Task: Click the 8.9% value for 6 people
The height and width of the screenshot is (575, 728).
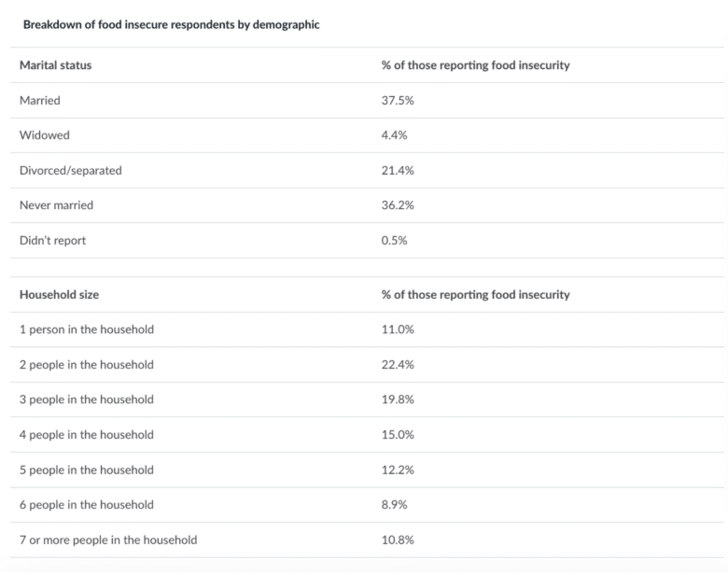Action: (x=395, y=505)
